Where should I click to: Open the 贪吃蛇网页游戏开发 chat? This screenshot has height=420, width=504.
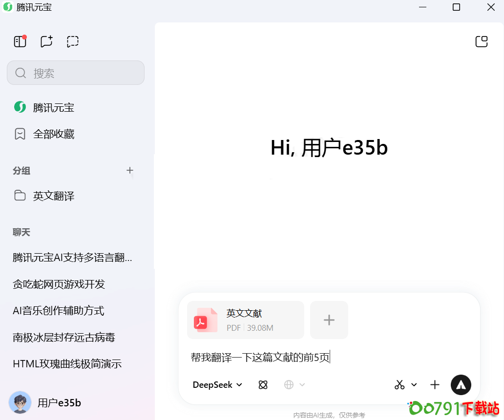(x=59, y=284)
